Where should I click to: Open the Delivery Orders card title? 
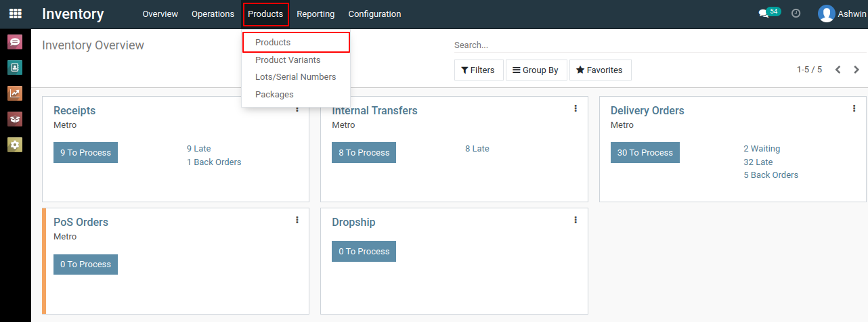(647, 110)
